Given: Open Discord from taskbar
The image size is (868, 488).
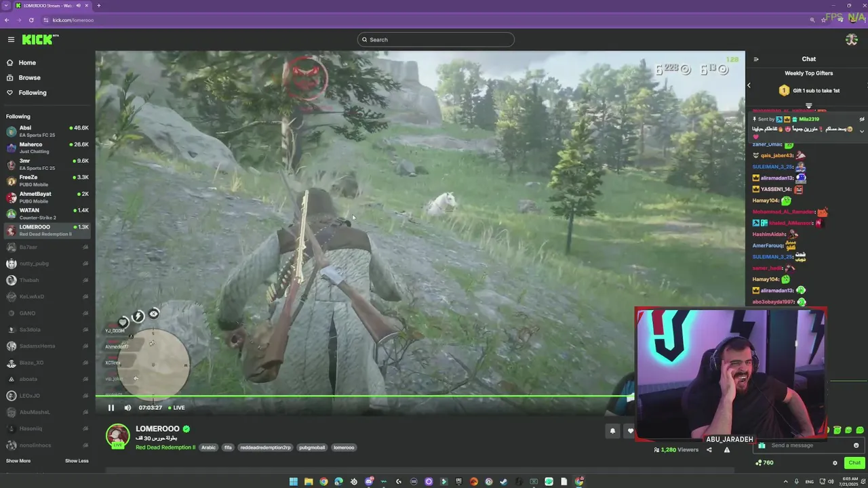Looking at the screenshot, I should point(368,482).
